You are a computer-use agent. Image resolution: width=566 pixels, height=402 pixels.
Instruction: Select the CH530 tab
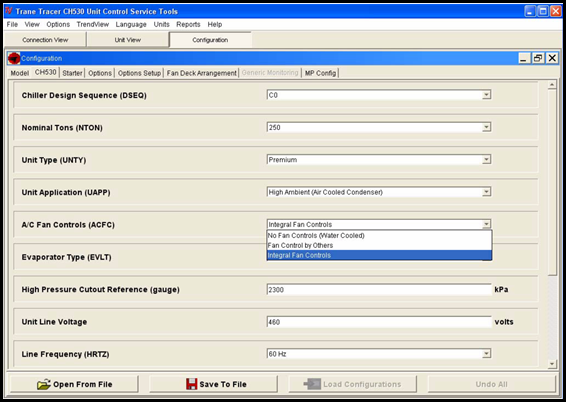(x=46, y=72)
